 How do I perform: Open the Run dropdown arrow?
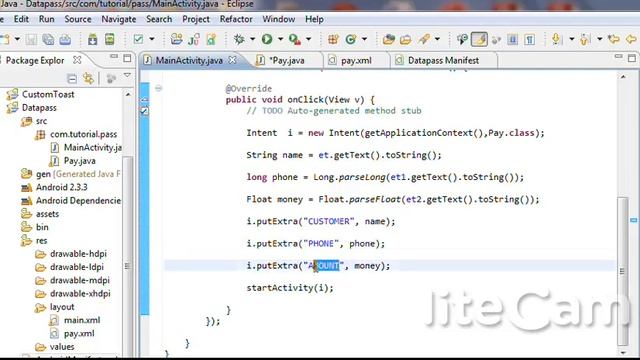tap(280, 40)
